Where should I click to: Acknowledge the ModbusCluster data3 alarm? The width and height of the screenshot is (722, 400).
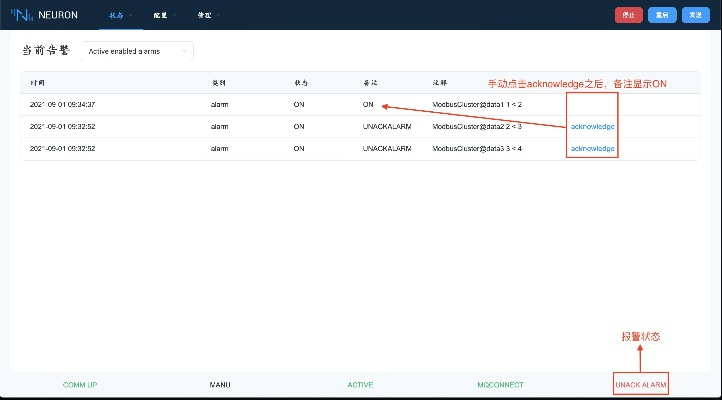click(592, 148)
